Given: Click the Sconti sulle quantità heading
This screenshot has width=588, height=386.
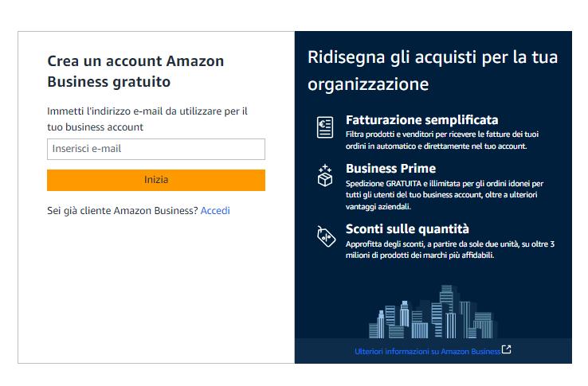Looking at the screenshot, I should [x=407, y=228].
